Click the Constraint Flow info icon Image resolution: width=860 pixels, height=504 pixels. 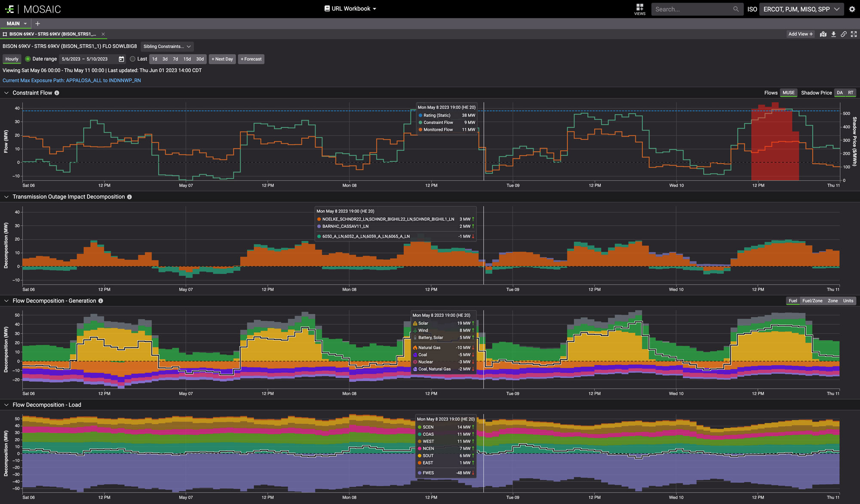coord(57,93)
